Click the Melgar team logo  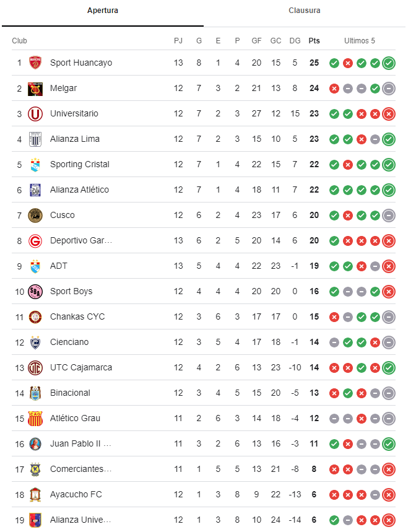[35, 88]
